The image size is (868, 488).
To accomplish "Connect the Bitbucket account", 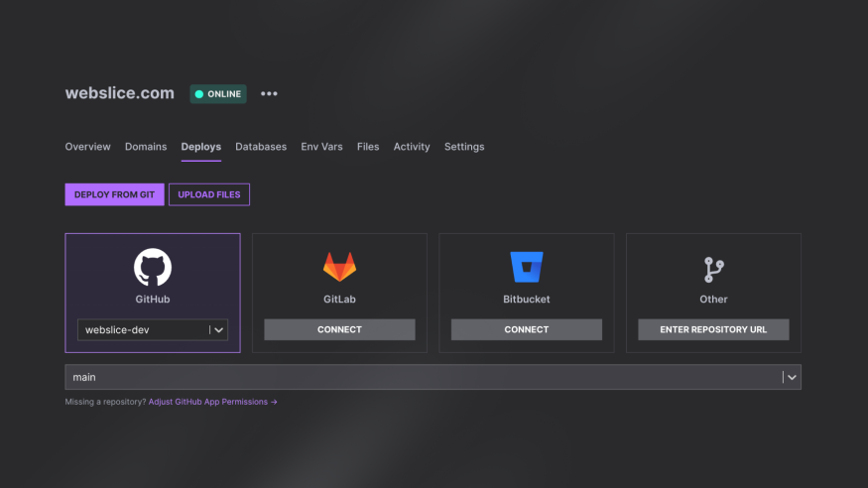I will pos(527,329).
